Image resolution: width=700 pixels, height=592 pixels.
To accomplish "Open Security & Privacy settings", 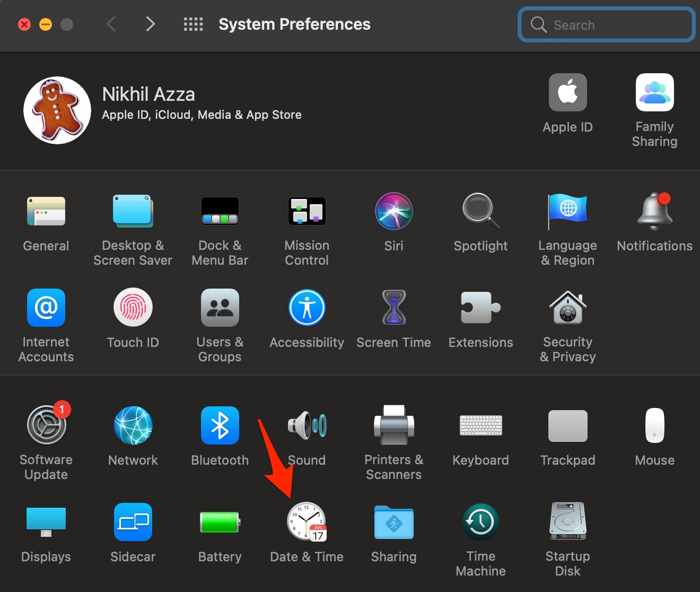I will (x=567, y=308).
